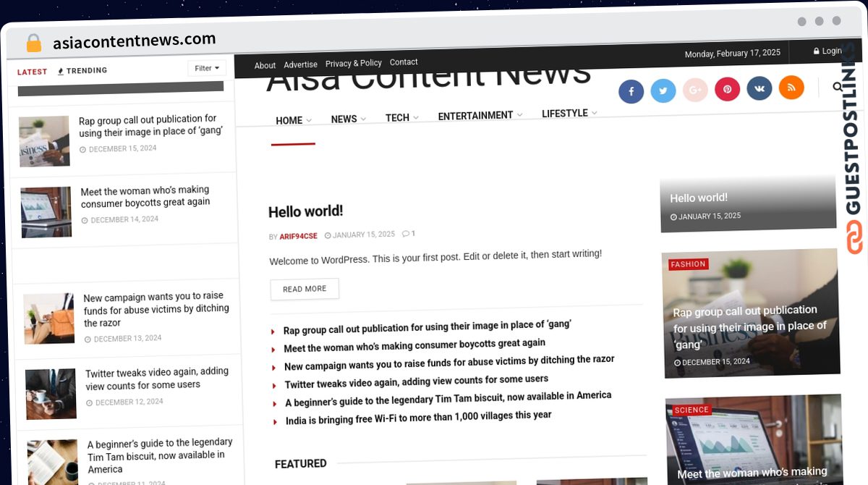Open the RSS feed icon
Viewport: 868px width, 485px height.
(x=791, y=88)
